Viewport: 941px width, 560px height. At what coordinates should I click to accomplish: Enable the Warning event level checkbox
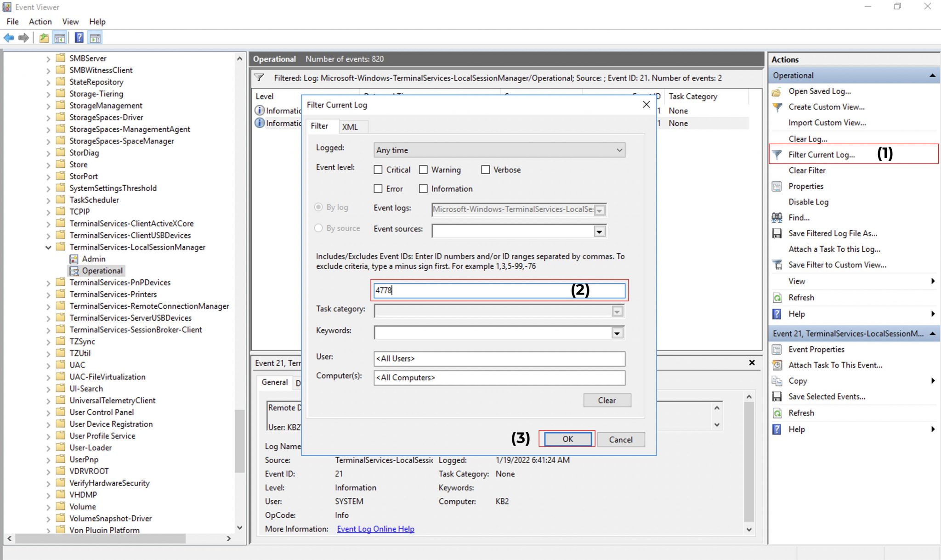pos(423,170)
